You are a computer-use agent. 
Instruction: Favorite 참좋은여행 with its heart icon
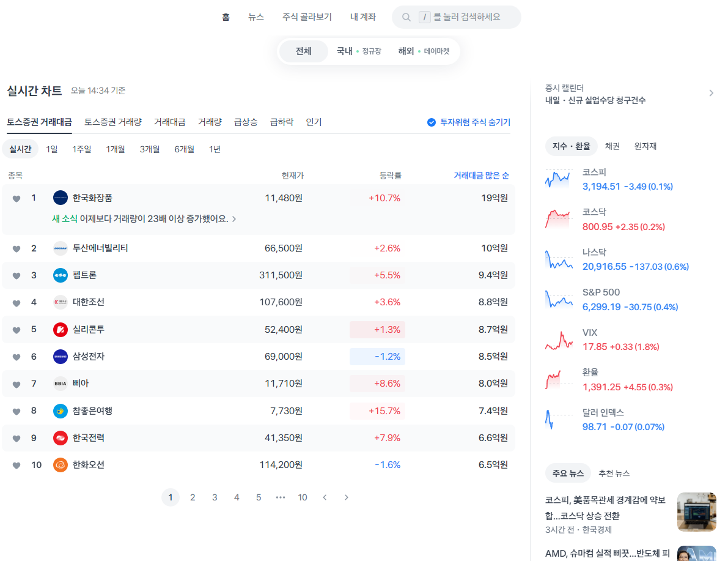pos(17,411)
